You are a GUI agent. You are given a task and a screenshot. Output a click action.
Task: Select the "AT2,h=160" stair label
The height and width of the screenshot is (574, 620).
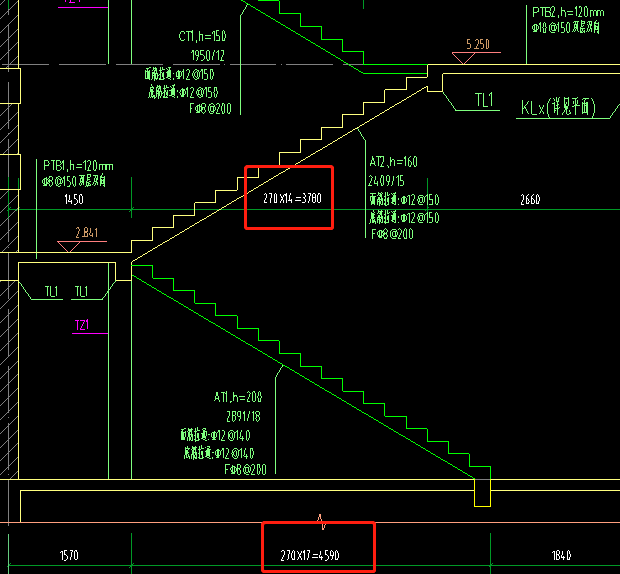(393, 162)
